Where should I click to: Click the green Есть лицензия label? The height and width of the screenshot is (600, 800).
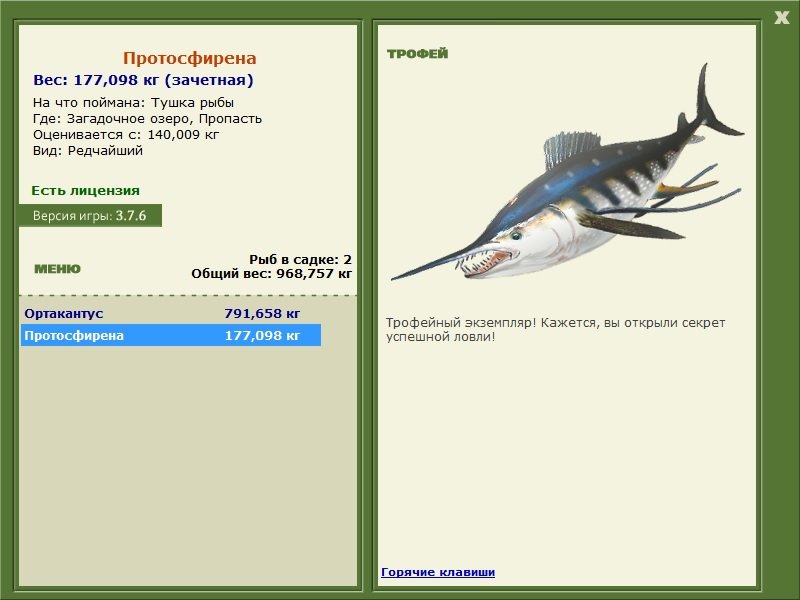click(x=86, y=191)
